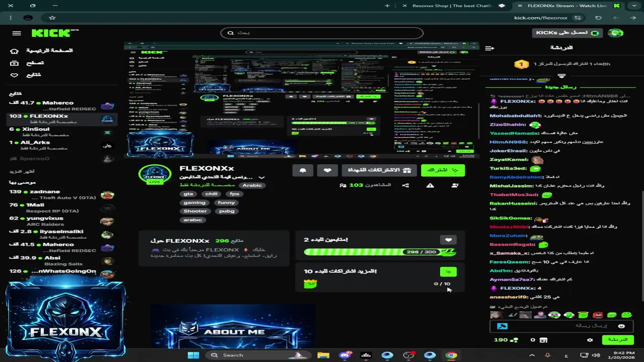The image size is (644, 362).
Task: Click the Get KICKs button
Action: 568,33
